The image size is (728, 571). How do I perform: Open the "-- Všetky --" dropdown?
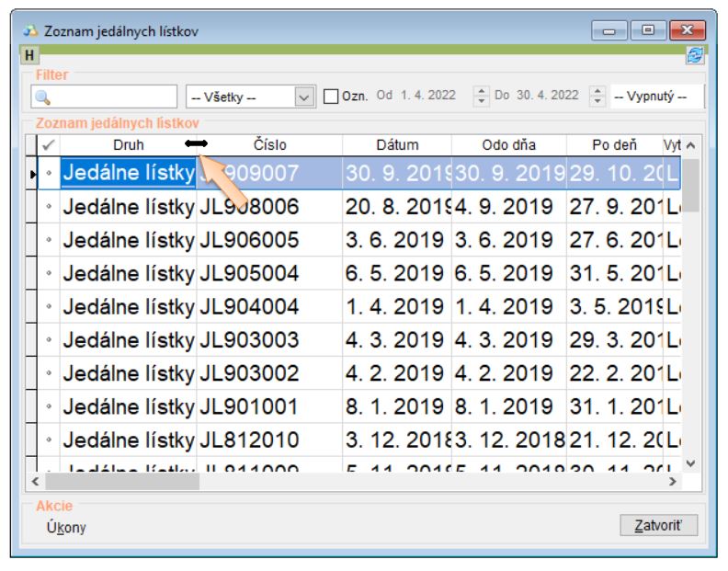[303, 96]
